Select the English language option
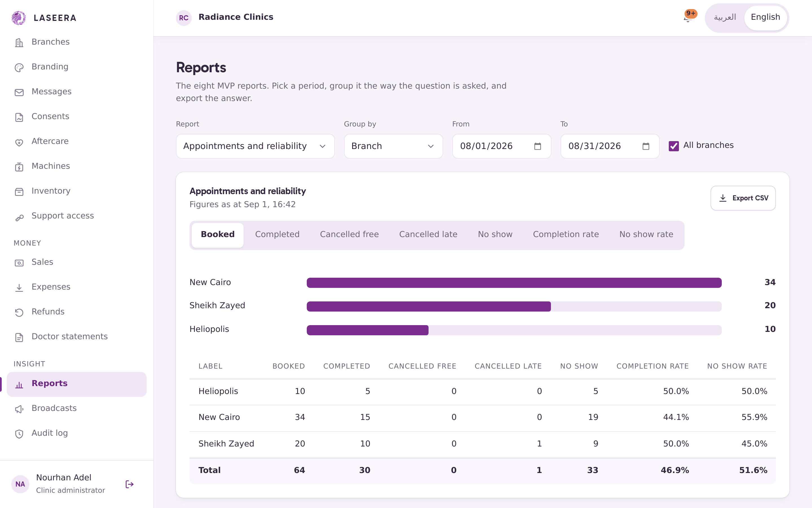 pyautogui.click(x=765, y=17)
